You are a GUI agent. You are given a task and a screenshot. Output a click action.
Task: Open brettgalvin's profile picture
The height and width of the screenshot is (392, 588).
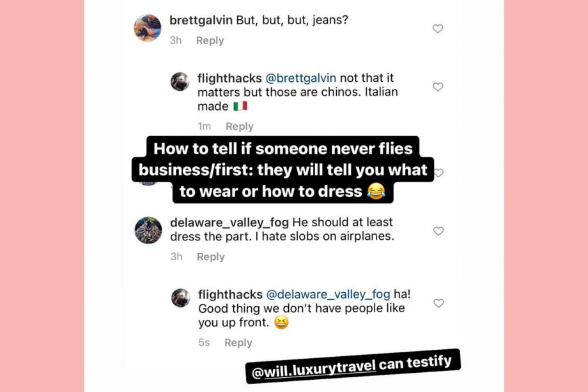coord(148,28)
